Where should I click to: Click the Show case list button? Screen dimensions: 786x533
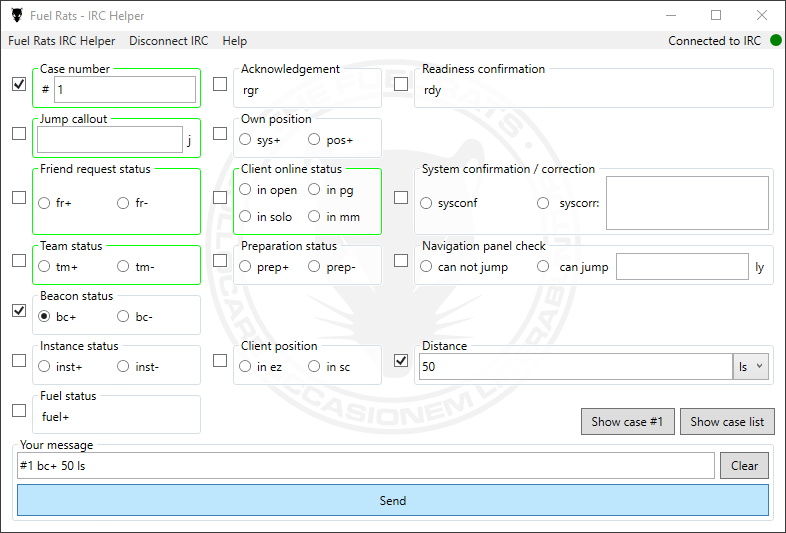tap(727, 422)
